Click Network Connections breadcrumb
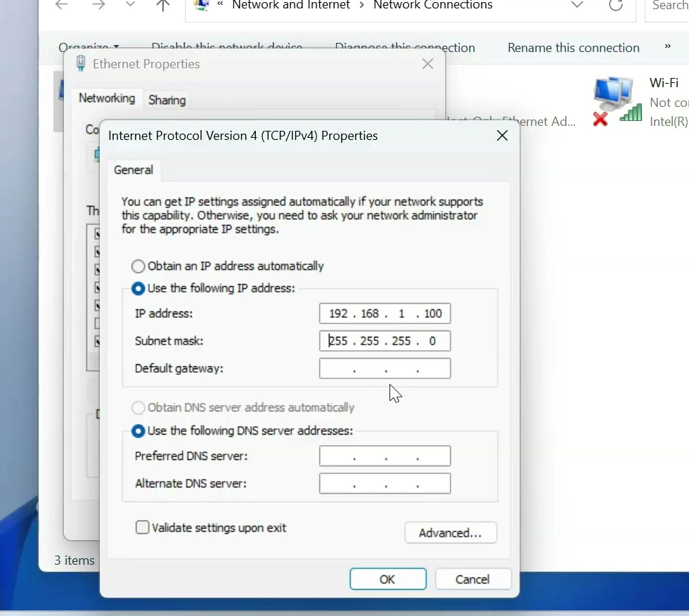689x616 pixels. coord(433,5)
